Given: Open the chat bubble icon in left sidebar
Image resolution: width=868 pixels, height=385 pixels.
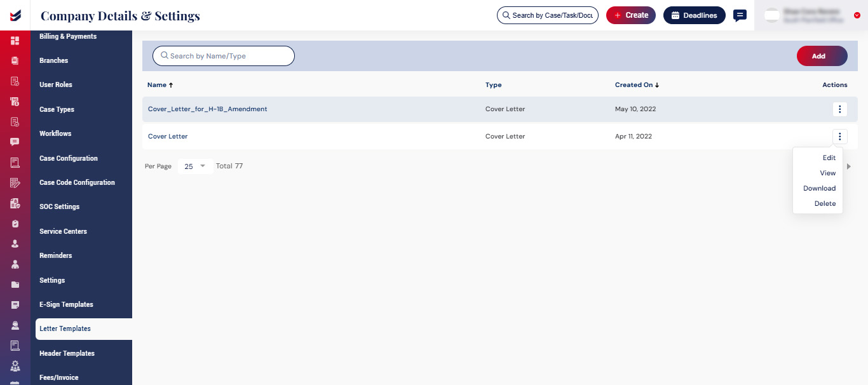Looking at the screenshot, I should coord(15,142).
